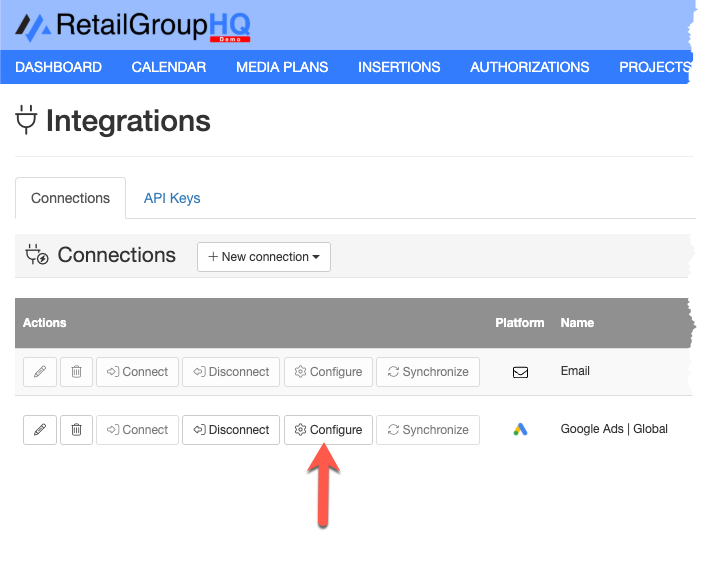722x578 pixels.
Task: Select the Connections tab
Action: 70,198
